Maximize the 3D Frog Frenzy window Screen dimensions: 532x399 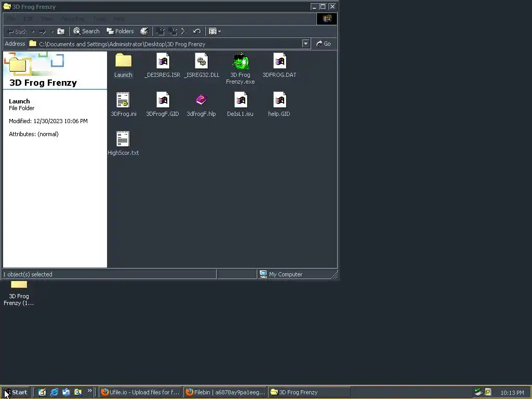pyautogui.click(x=323, y=7)
